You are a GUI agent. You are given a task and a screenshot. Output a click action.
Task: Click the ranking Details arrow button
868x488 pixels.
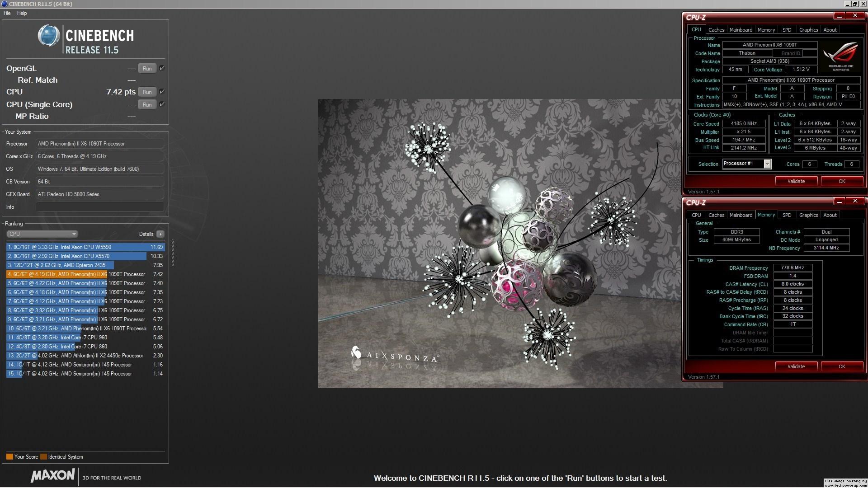point(160,234)
